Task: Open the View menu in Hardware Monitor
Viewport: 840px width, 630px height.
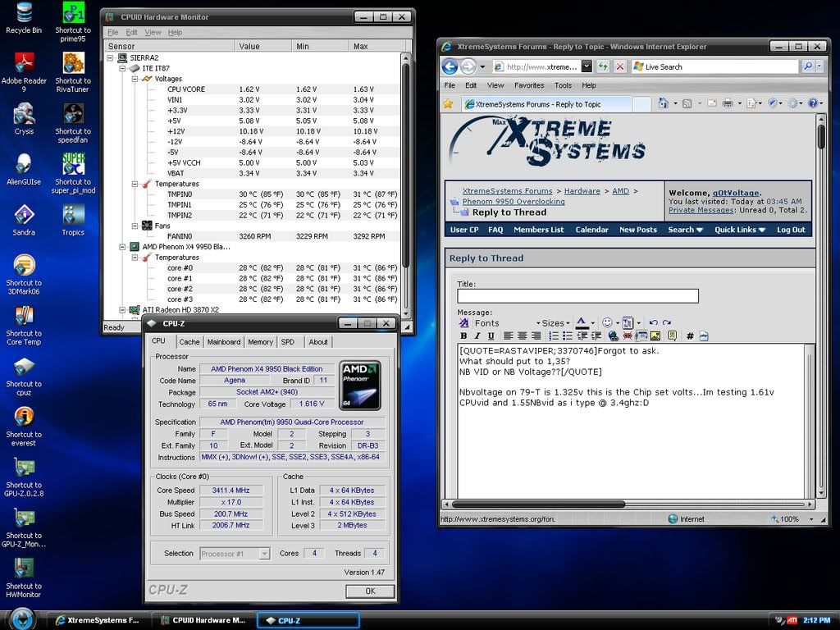Action: [x=153, y=32]
